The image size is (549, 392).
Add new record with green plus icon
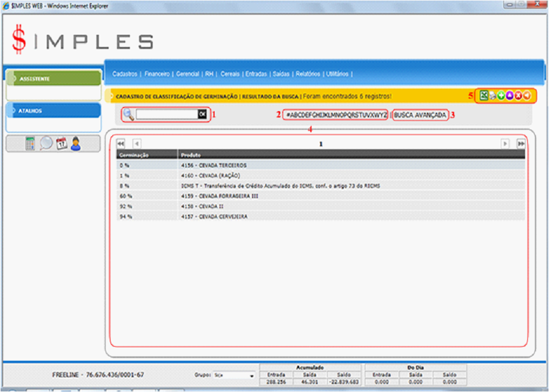[501, 96]
